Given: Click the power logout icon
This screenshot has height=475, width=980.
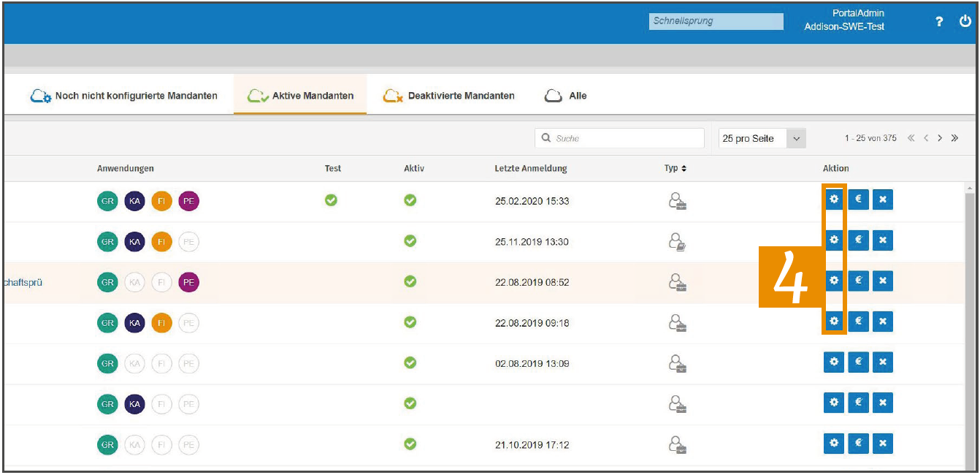Looking at the screenshot, I should pos(965,22).
